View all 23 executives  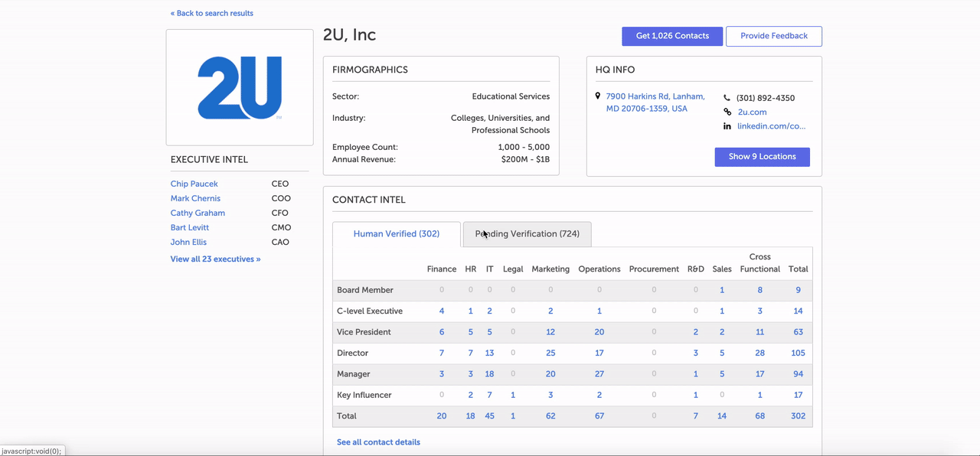[215, 259]
